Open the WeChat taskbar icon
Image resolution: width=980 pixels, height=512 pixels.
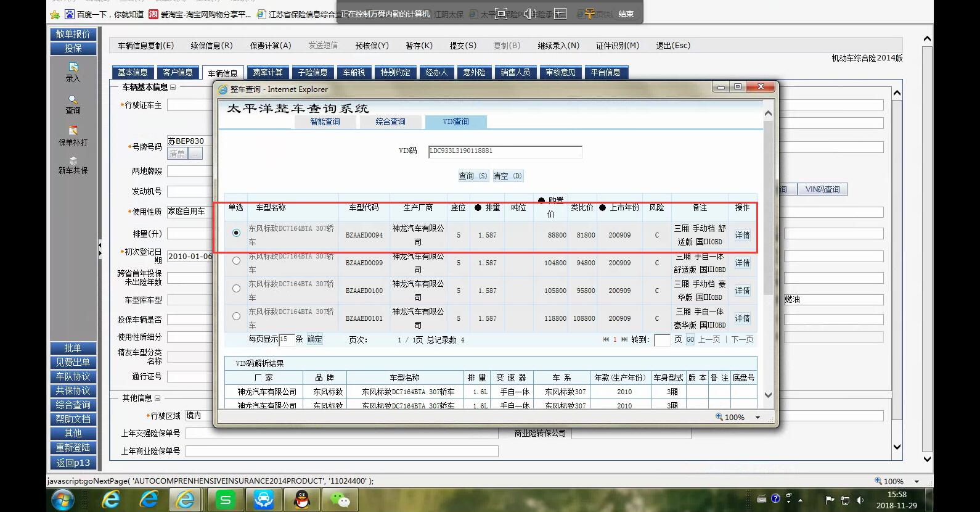pyautogui.click(x=340, y=500)
